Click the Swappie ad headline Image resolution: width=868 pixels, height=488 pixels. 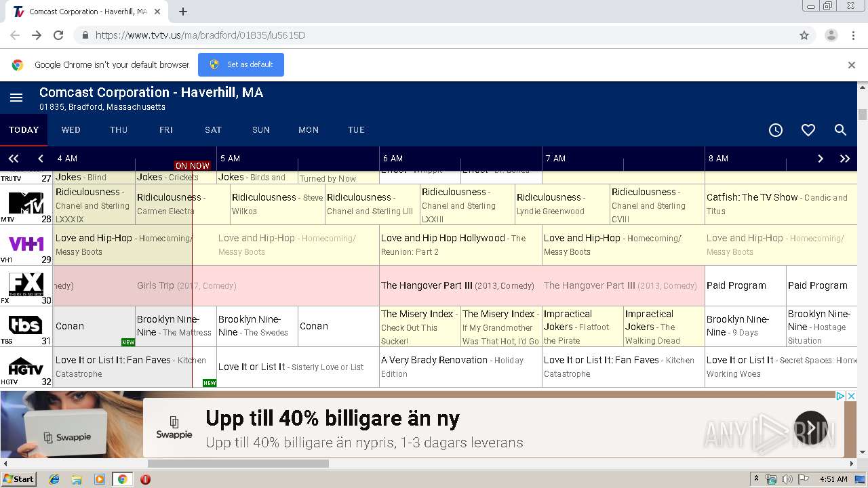(x=332, y=418)
